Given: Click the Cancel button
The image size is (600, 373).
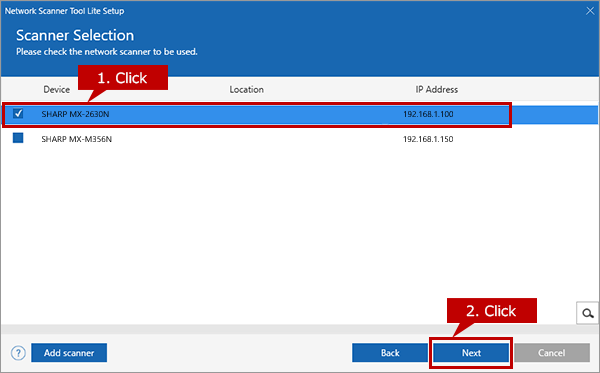Looking at the screenshot, I should point(552,353).
